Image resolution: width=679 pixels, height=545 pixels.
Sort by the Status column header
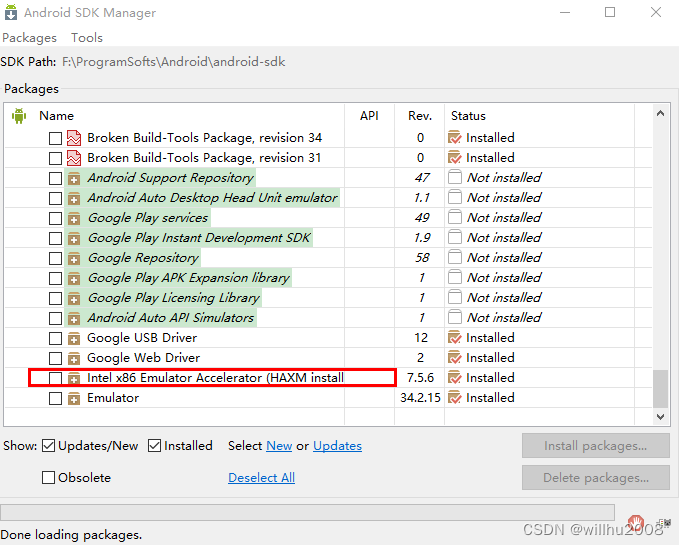(468, 116)
